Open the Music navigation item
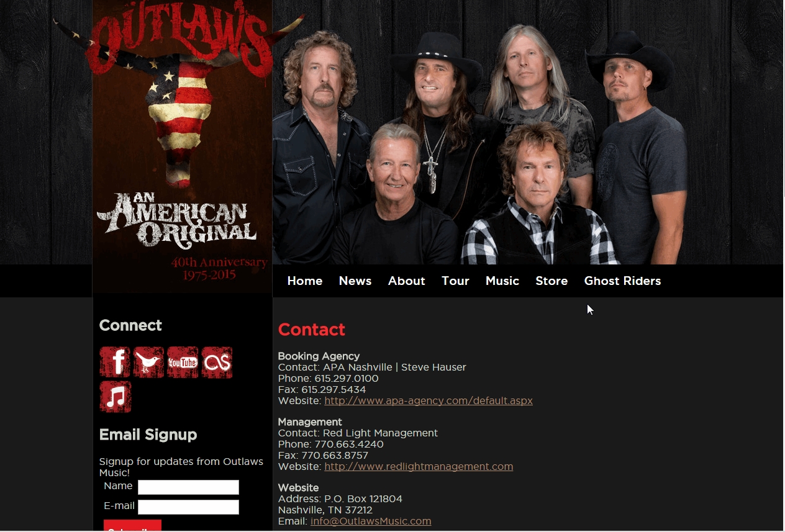Image resolution: width=785 pixels, height=532 pixels. (502, 281)
